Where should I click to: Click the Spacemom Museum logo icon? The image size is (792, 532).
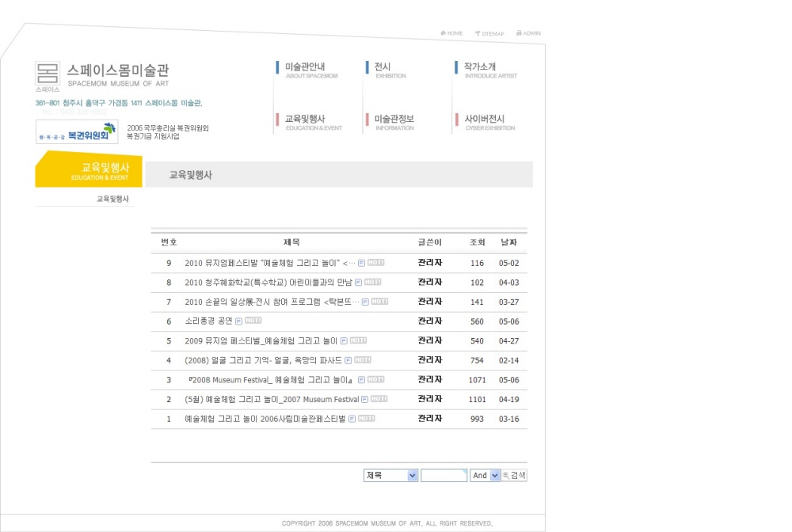(x=48, y=74)
